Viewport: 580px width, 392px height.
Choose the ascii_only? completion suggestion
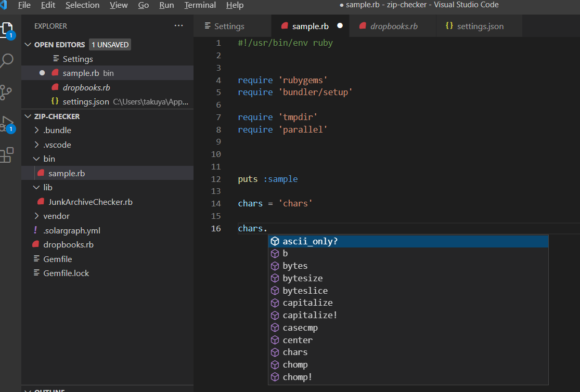[408, 241]
